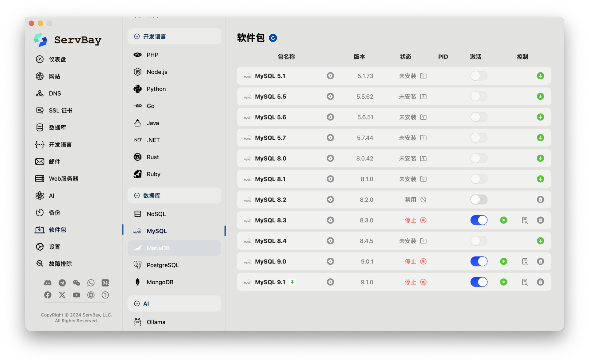Image resolution: width=589 pixels, height=364 pixels.
Task: Open YouTube link icon
Action: pos(76,295)
